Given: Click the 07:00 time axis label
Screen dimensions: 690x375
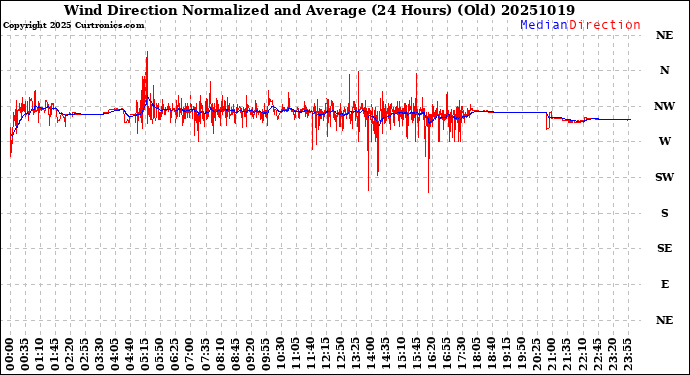Looking at the screenshot, I should point(190,355).
